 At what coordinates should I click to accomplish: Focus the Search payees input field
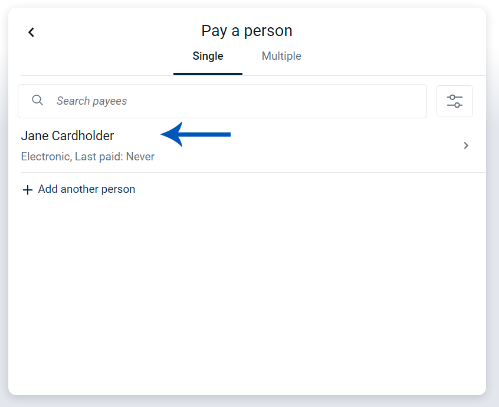click(222, 101)
